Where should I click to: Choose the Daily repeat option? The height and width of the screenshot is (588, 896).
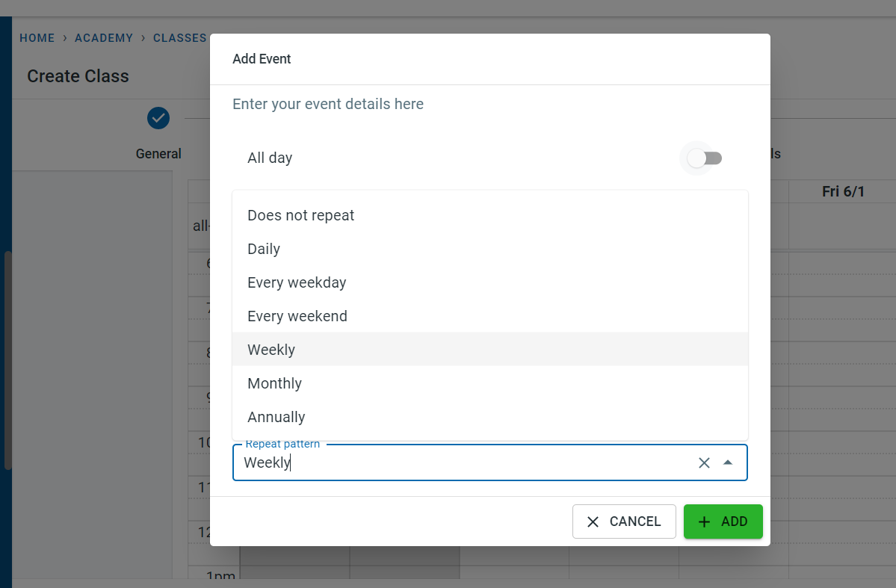[x=264, y=249]
